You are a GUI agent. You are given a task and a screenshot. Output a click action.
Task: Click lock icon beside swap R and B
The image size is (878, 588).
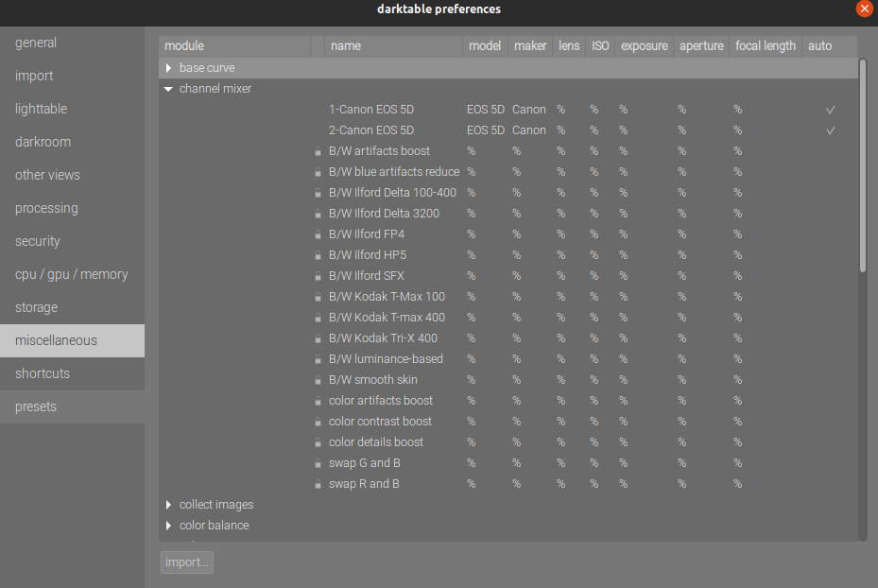point(318,484)
